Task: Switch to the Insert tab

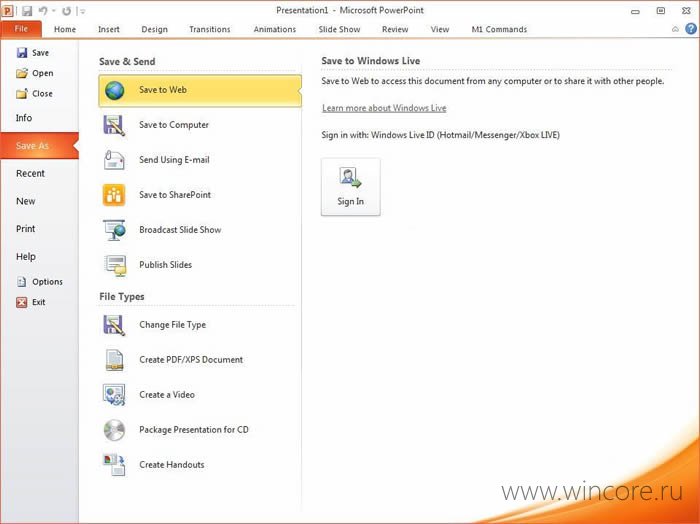Action: [108, 29]
